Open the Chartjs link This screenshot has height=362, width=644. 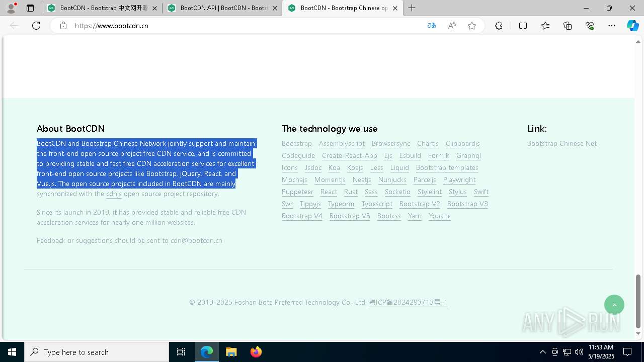coord(428,144)
